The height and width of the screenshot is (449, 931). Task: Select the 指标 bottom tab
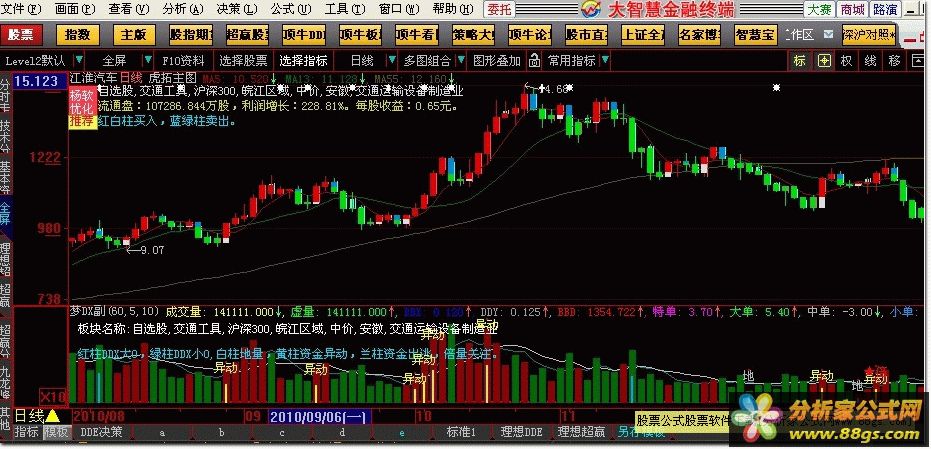pyautogui.click(x=27, y=432)
